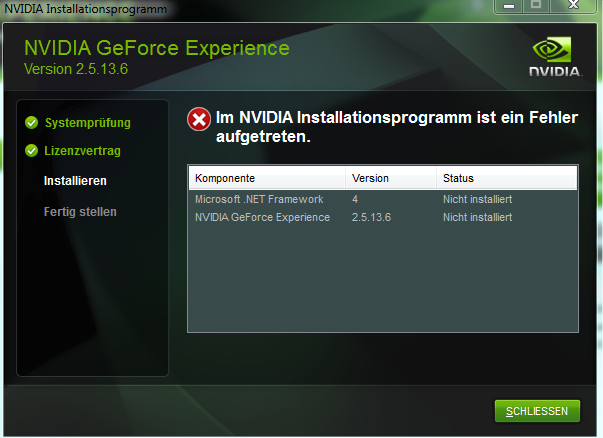Click the green checkmark beside Lizenzvertrag
Image resolution: width=603 pixels, height=438 pixels.
pos(32,151)
